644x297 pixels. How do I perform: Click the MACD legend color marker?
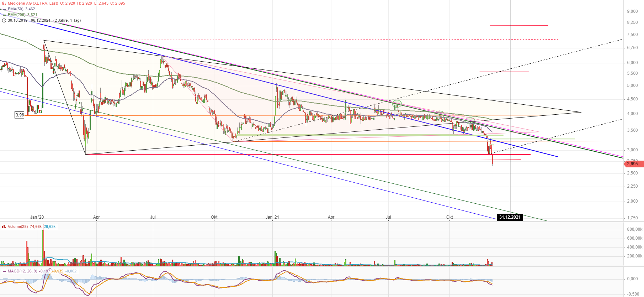[x=4, y=271]
